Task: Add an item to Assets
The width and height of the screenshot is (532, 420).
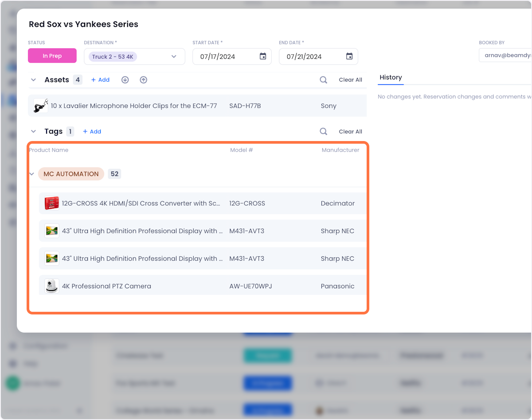Action: [x=100, y=80]
